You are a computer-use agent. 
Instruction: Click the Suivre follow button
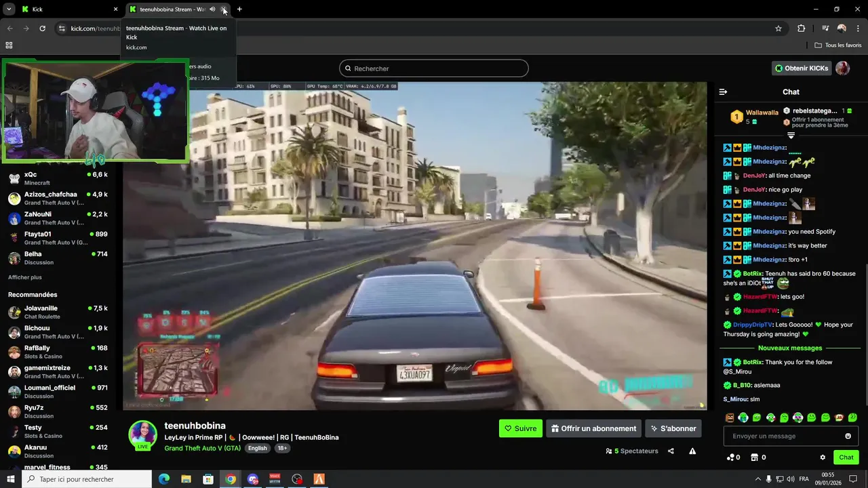pos(521,428)
